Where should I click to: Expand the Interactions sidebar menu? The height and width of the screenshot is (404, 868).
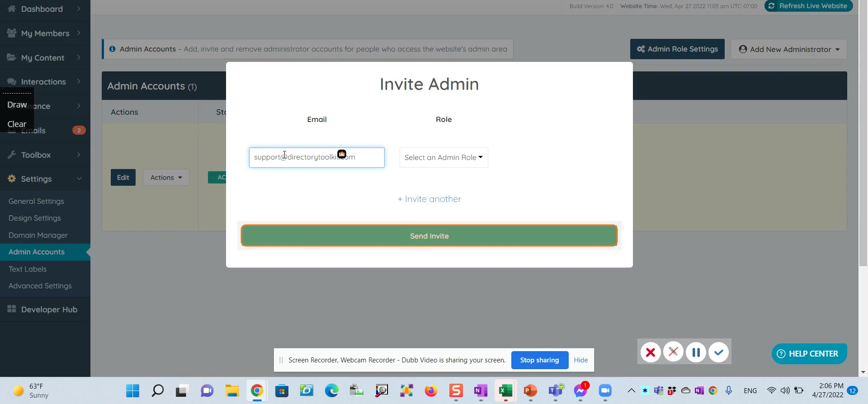coord(45,82)
